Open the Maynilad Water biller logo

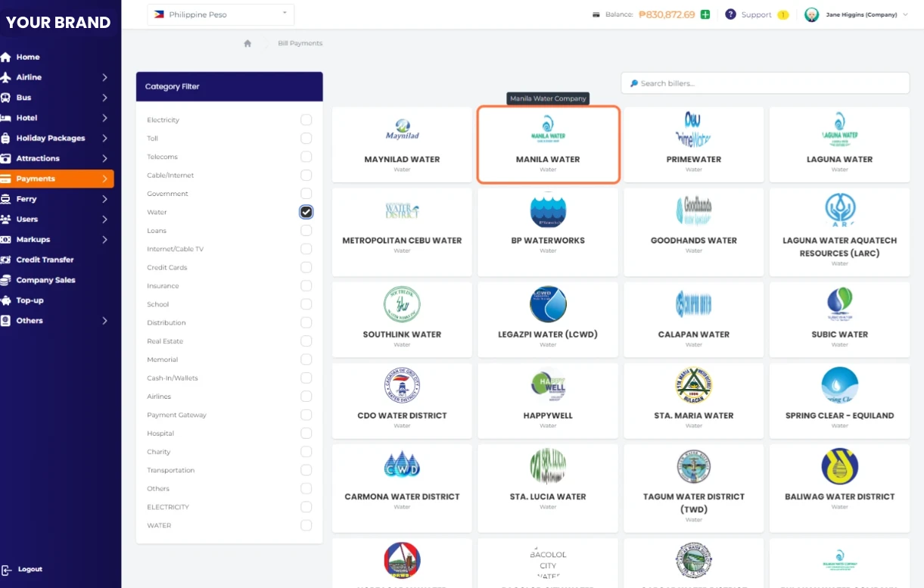pyautogui.click(x=402, y=129)
